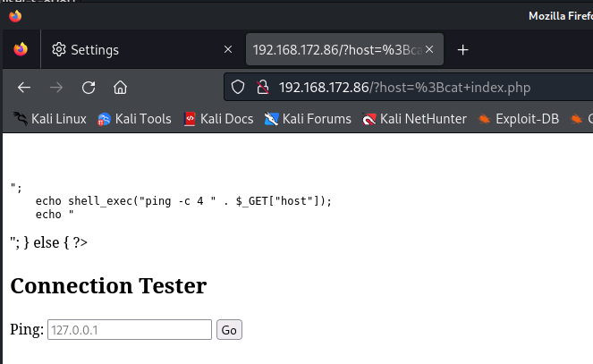Image resolution: width=593 pixels, height=364 pixels.
Task: Click the Settings gear icon on tab
Action: click(59, 49)
